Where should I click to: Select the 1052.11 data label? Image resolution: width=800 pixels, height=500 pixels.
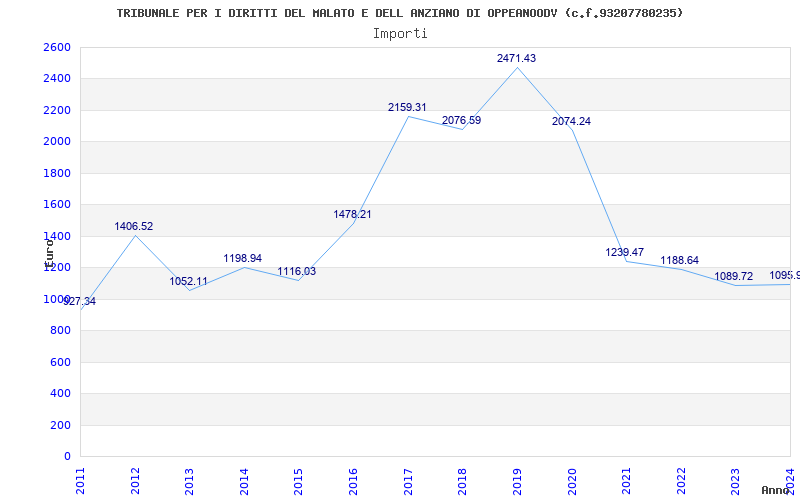189,281
